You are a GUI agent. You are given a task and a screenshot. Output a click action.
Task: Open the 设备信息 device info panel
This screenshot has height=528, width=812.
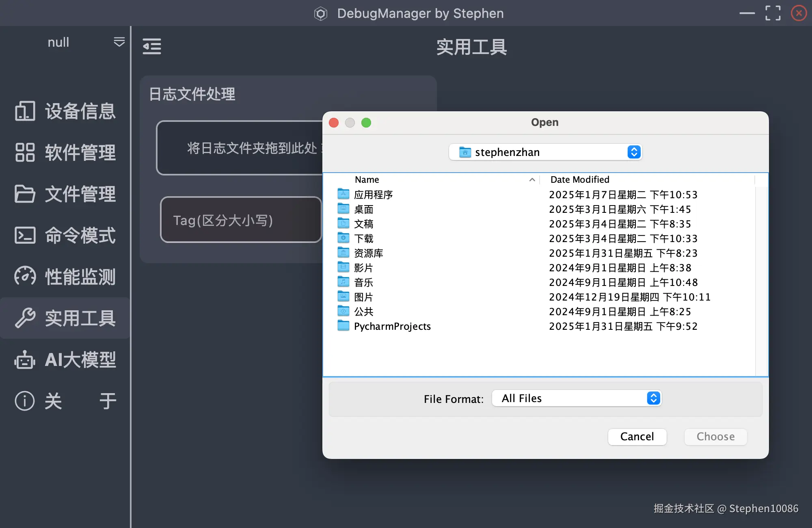[65, 112]
